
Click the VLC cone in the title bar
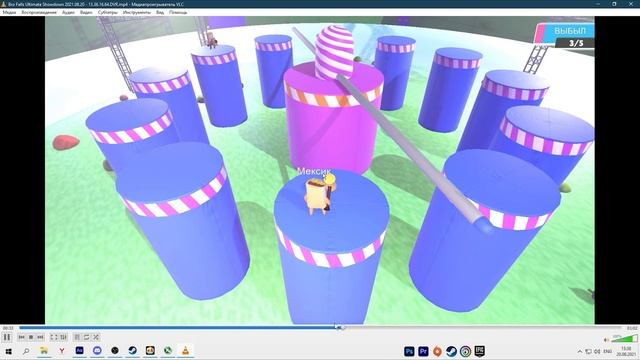[4, 4]
